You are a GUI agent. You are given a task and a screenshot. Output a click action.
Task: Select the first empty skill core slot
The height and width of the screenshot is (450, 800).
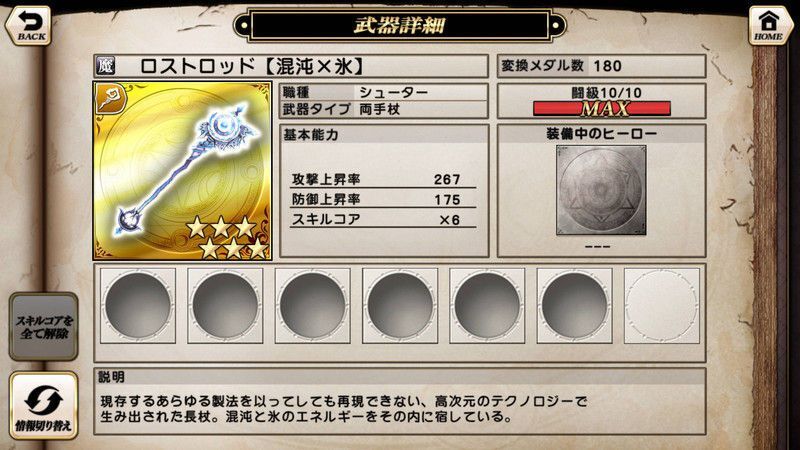[138, 306]
